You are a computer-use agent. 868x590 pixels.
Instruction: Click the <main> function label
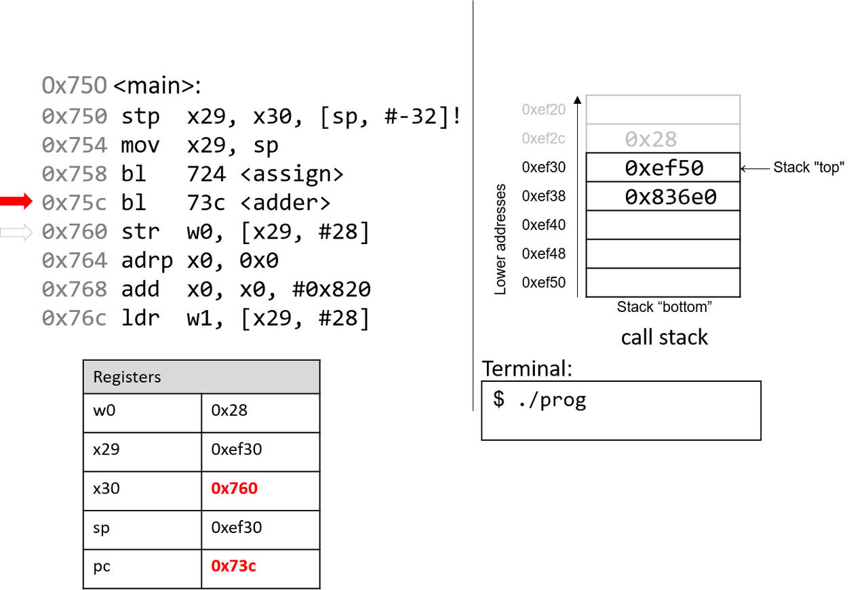tap(157, 85)
